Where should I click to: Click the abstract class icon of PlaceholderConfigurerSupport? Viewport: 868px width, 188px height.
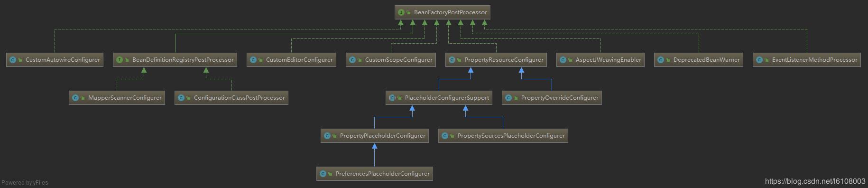coord(392,98)
